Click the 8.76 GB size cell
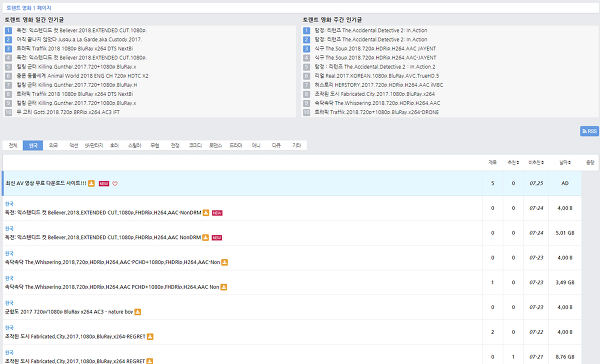Image resolution: width=600 pixels, height=364 pixels. pos(565,357)
